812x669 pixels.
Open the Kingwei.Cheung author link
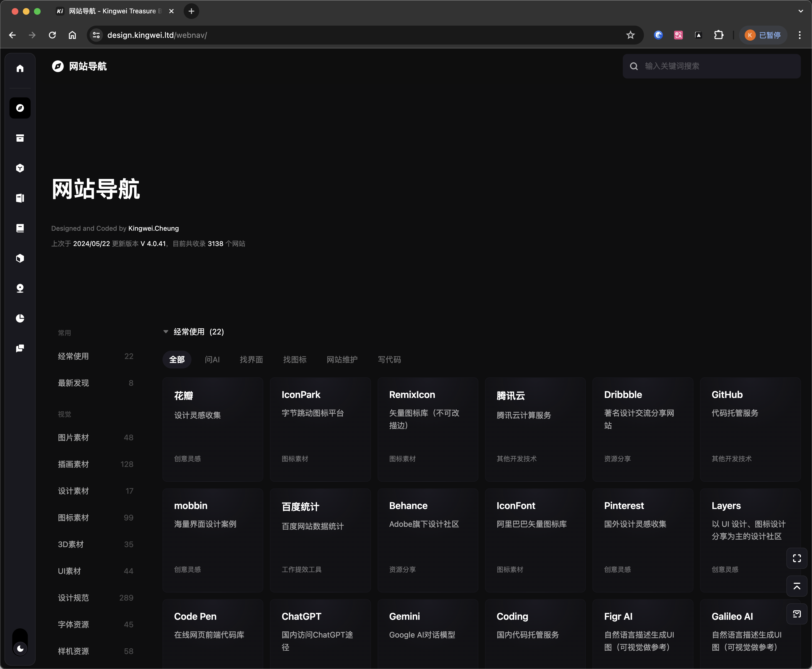pos(153,228)
